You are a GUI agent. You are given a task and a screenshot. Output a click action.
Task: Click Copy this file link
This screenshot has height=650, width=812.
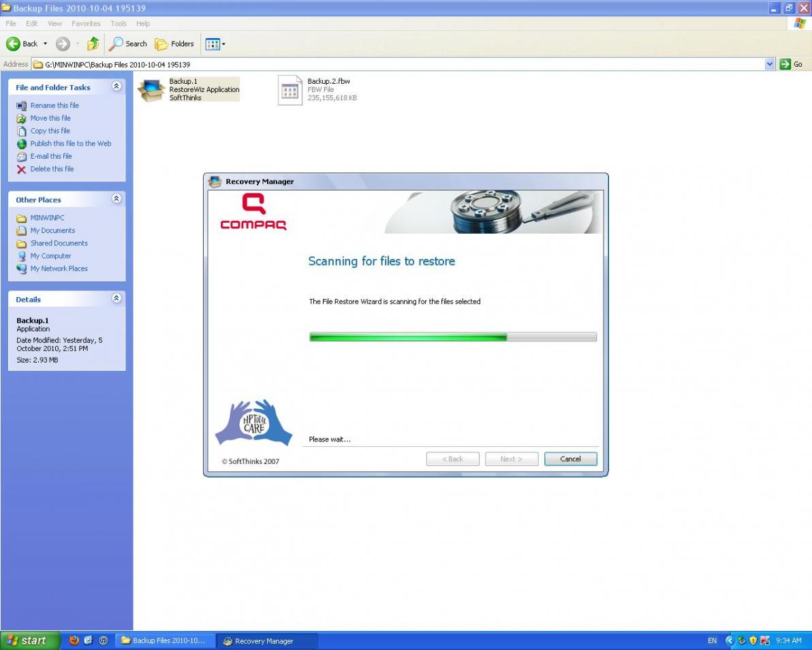(50, 131)
